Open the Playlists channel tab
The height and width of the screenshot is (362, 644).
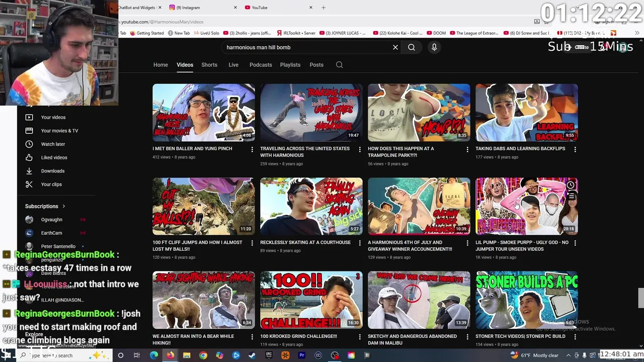290,65
